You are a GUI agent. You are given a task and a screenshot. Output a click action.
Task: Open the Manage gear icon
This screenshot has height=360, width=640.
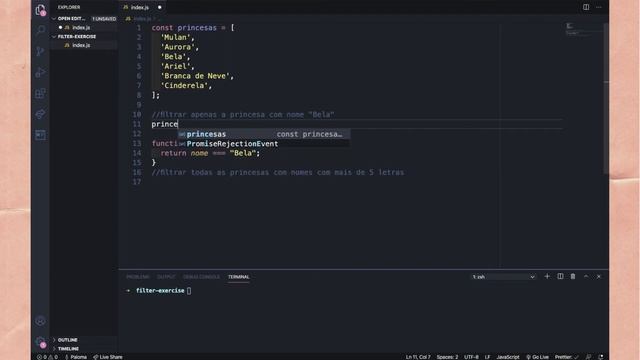pos(40,341)
